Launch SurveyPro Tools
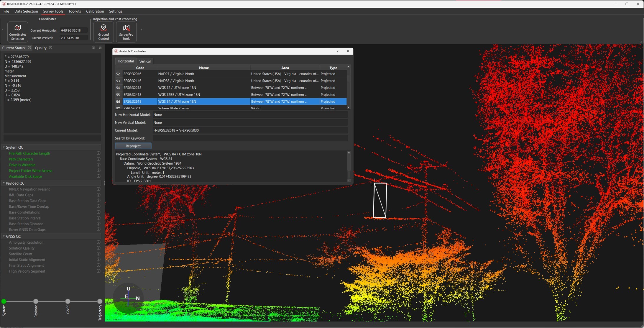This screenshot has width=644, height=328. point(126,32)
